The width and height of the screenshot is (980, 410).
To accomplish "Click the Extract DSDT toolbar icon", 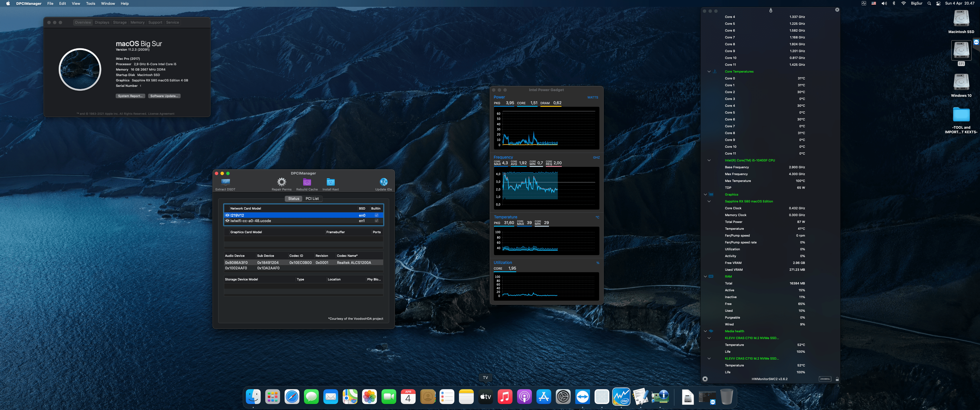I will pyautogui.click(x=226, y=182).
